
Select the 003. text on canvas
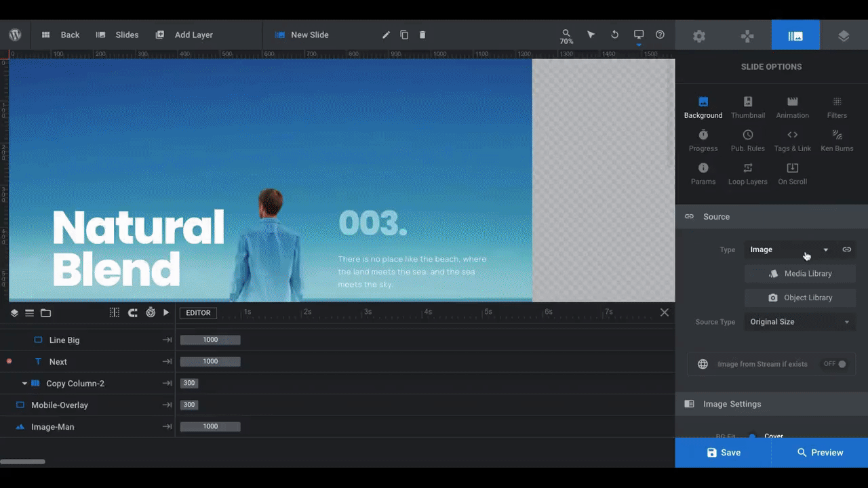(373, 223)
